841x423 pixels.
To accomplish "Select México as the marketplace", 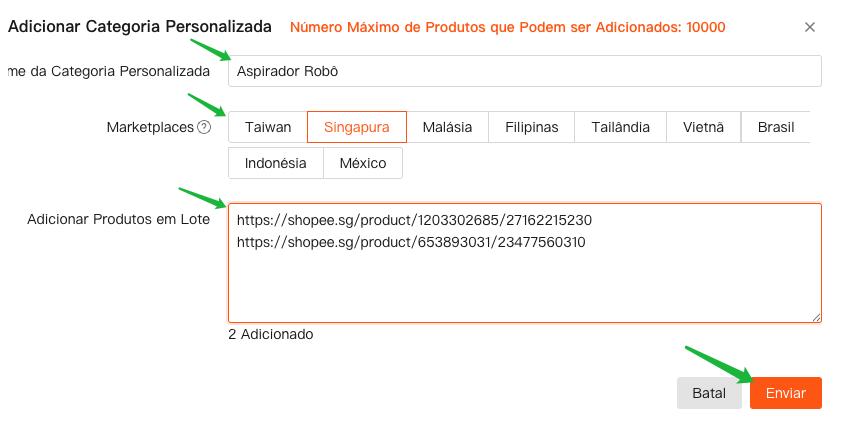I will (363, 163).
